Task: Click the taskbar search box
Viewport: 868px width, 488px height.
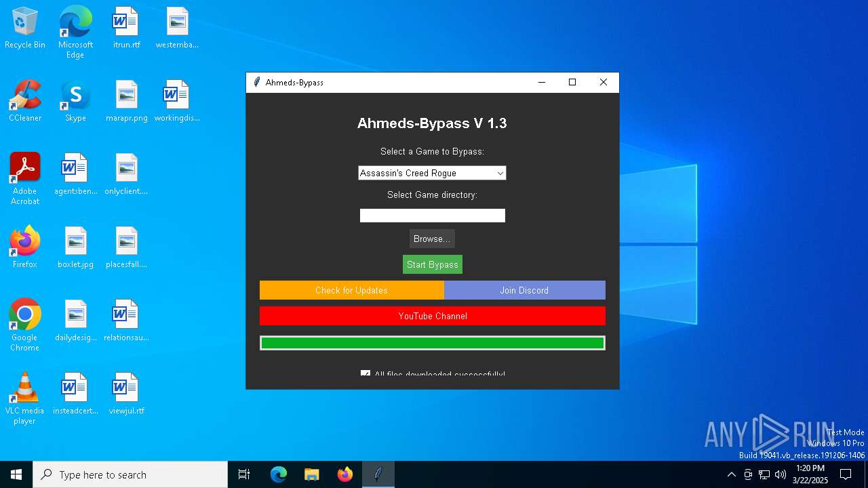Action: click(130, 474)
